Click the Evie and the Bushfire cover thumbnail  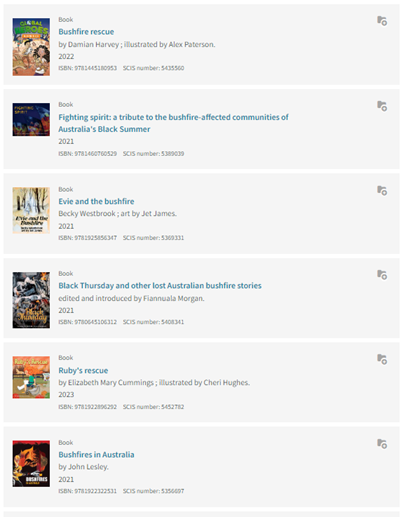click(x=31, y=210)
